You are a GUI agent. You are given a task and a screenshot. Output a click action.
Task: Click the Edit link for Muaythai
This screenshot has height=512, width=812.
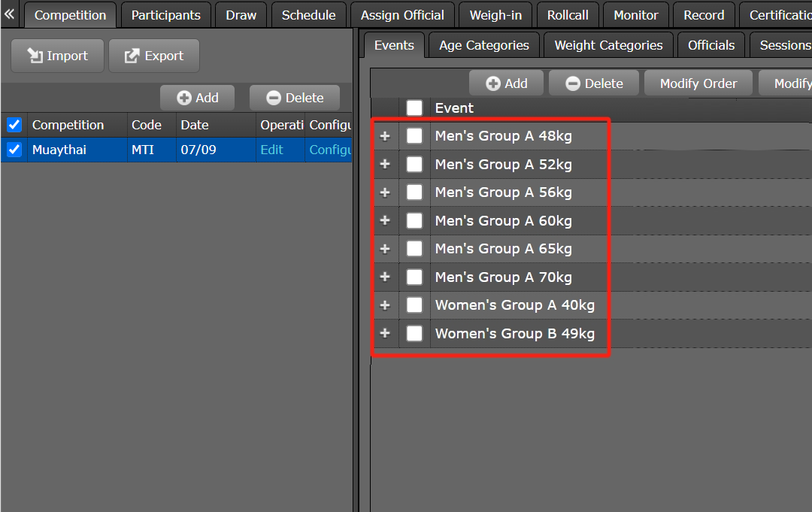coord(272,150)
